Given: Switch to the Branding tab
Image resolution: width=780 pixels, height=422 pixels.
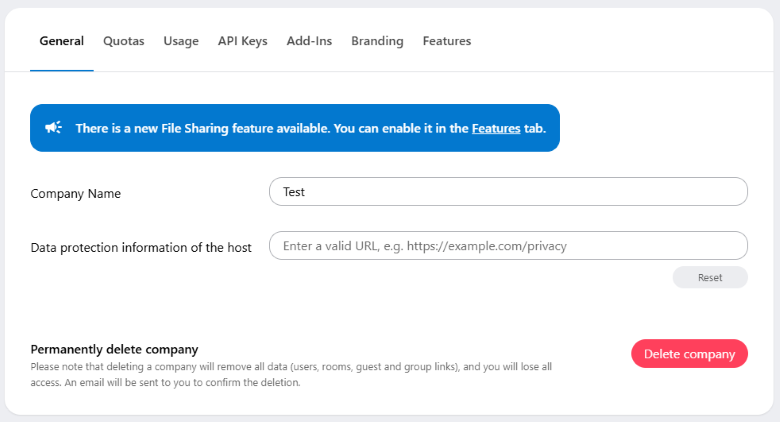Looking at the screenshot, I should [377, 41].
